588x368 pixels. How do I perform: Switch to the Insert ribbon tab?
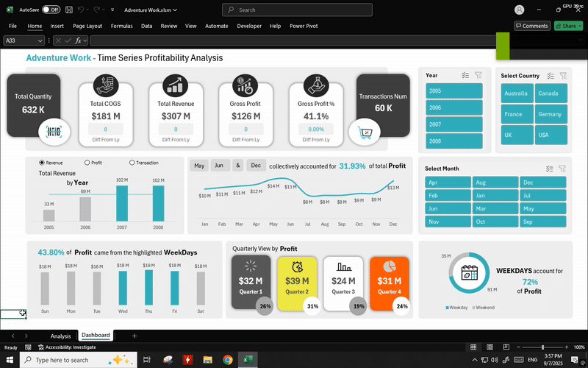57,26
